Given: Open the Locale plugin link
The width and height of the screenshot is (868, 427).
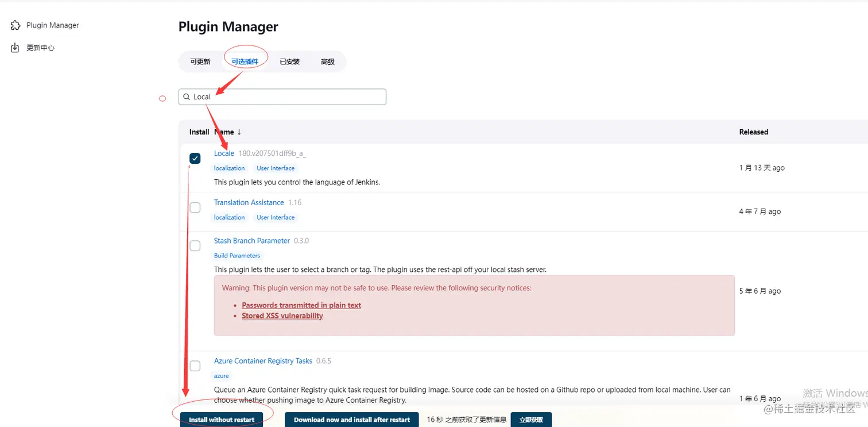Looking at the screenshot, I should [224, 153].
